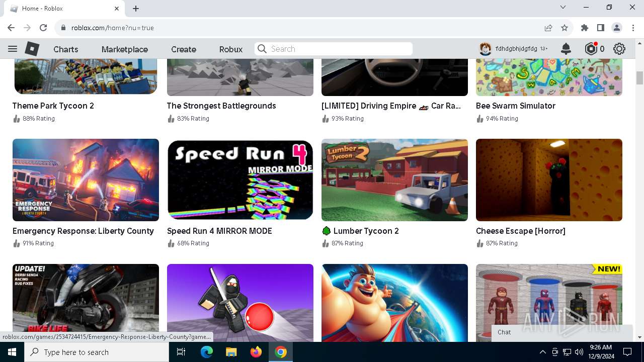The image size is (644, 362).
Task: Click the Roblox logo home icon
Action: coord(32,49)
